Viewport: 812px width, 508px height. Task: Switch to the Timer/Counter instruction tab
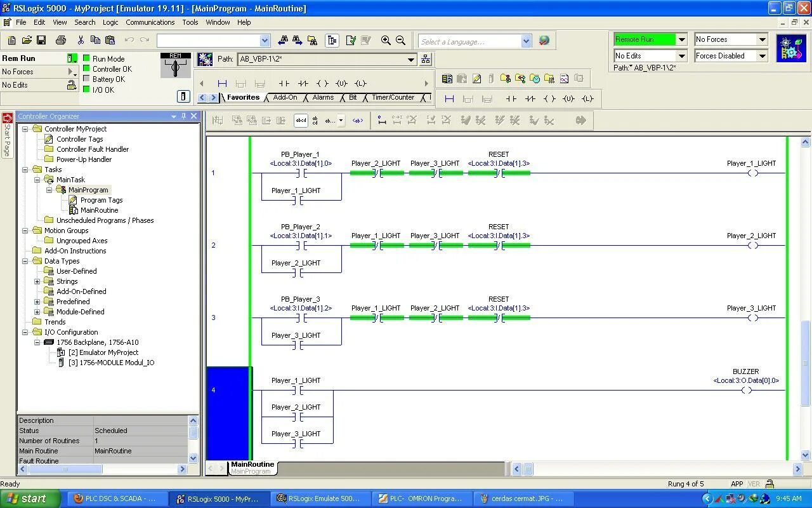[393, 98]
